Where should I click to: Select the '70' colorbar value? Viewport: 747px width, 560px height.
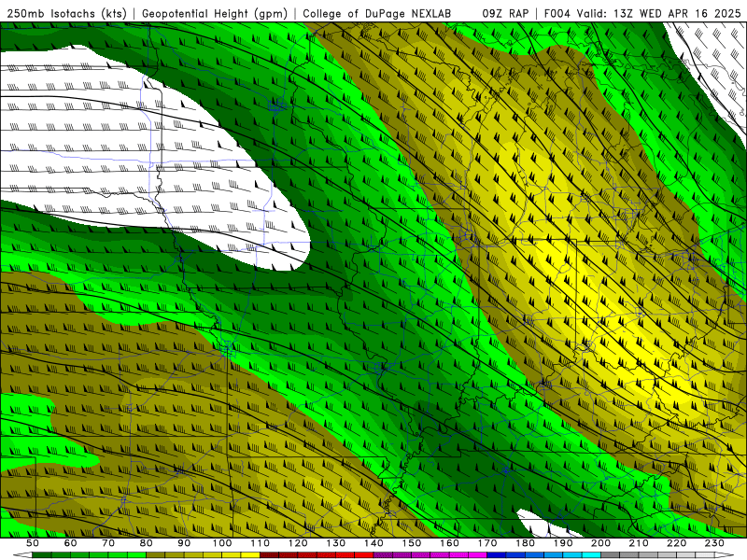pos(108,543)
